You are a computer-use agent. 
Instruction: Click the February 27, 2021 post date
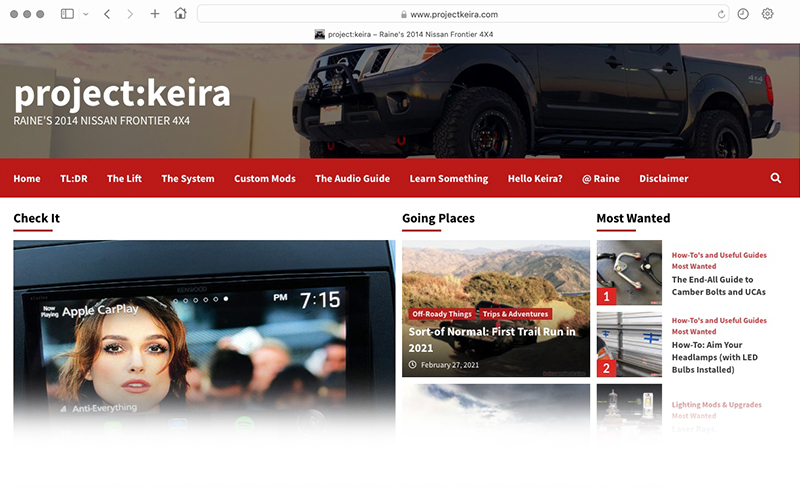444,365
